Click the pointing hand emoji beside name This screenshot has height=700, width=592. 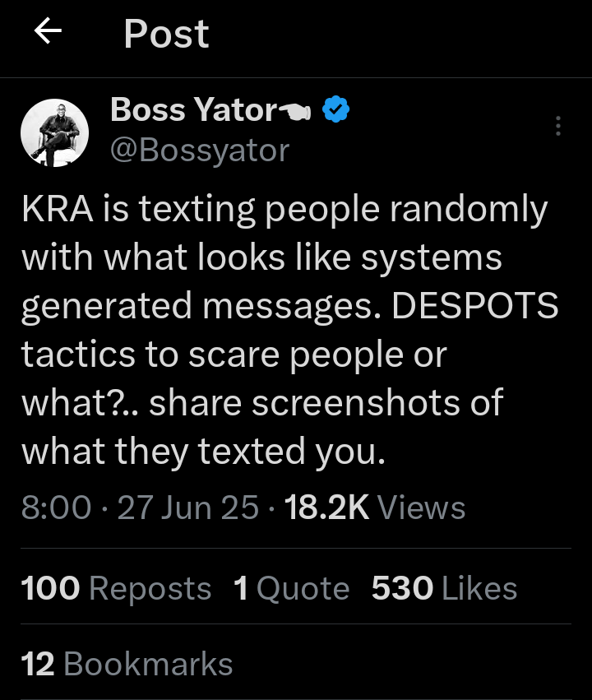tap(294, 111)
